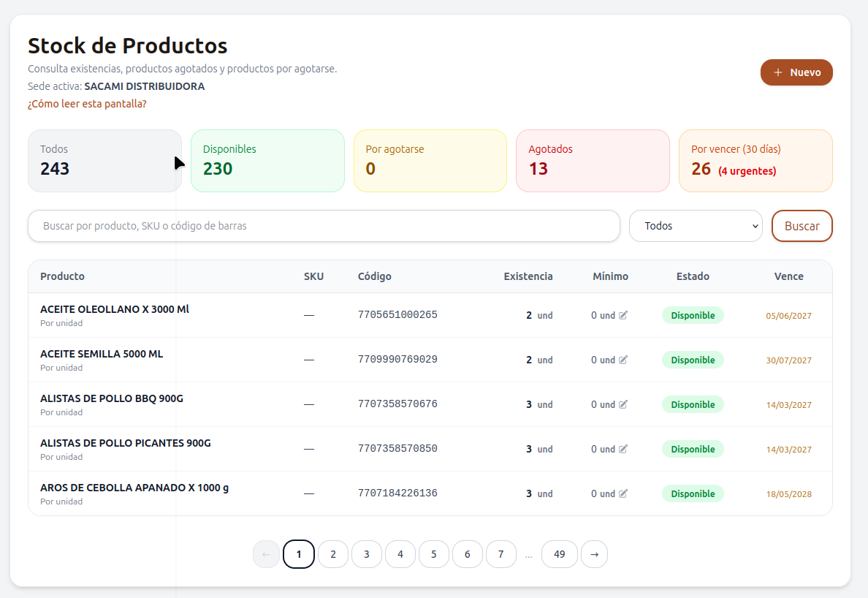Click the Mínimo column header
The height and width of the screenshot is (598, 868).
pos(611,276)
